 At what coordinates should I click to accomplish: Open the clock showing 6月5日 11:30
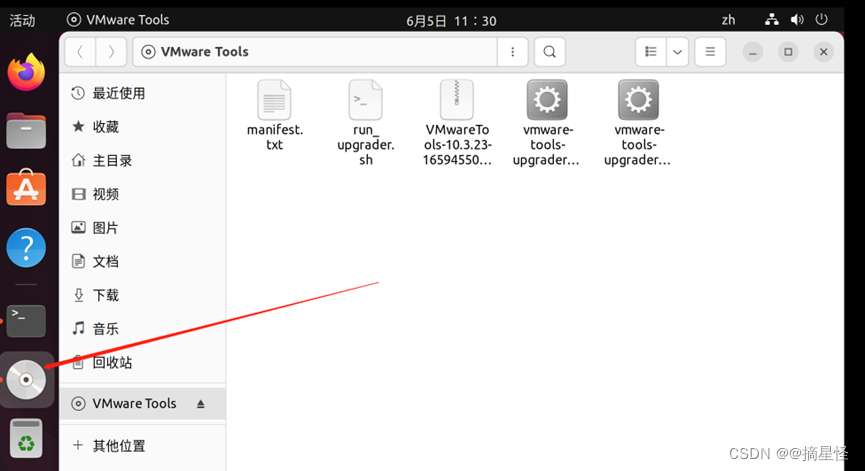[x=451, y=21]
